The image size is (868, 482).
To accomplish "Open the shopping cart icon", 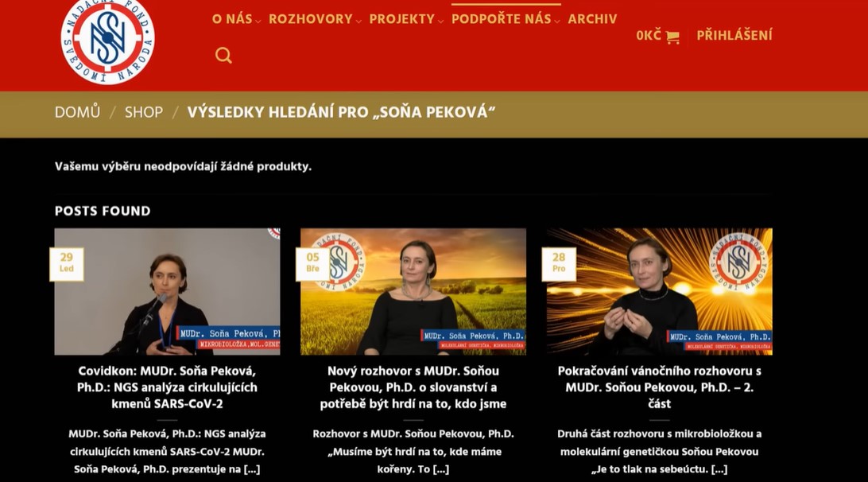I will click(672, 37).
